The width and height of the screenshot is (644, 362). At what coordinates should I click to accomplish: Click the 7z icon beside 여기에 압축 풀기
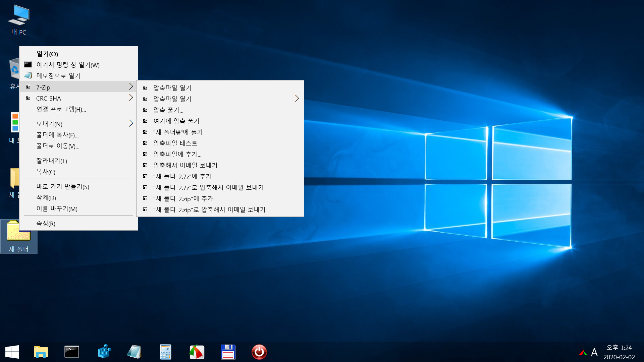click(x=145, y=121)
